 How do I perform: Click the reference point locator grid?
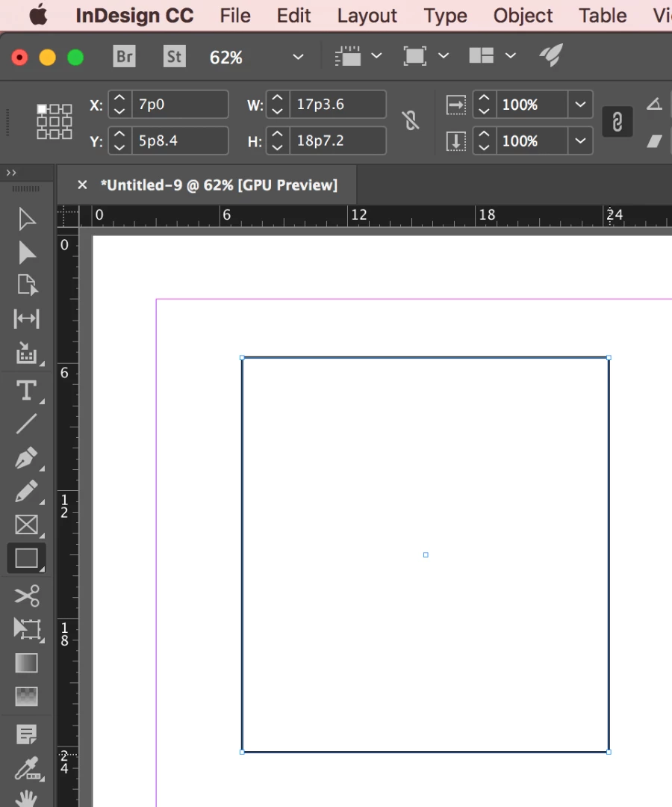point(54,122)
